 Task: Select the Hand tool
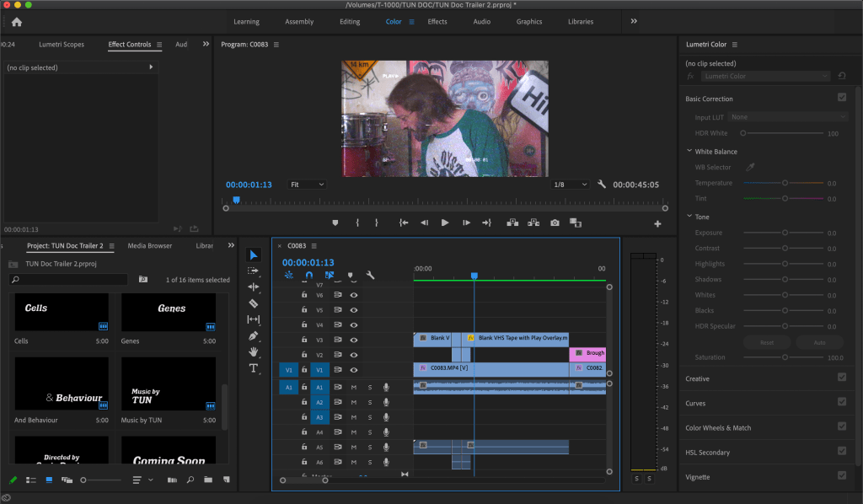coord(254,351)
